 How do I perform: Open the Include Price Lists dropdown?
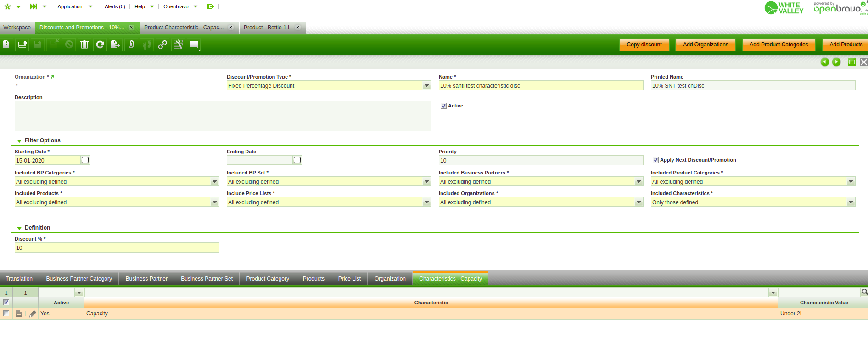pos(427,202)
